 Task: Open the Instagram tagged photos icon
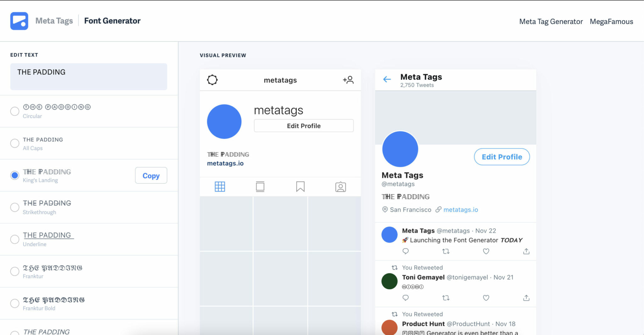click(341, 187)
